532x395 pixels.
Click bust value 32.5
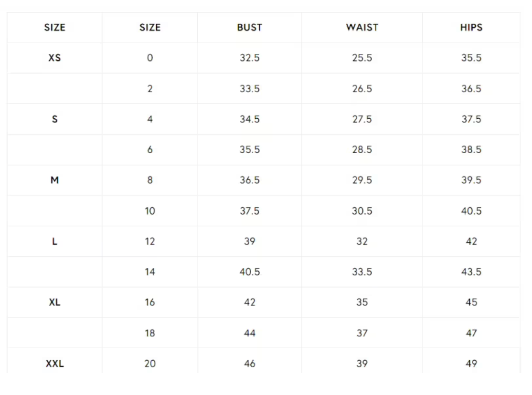point(249,58)
